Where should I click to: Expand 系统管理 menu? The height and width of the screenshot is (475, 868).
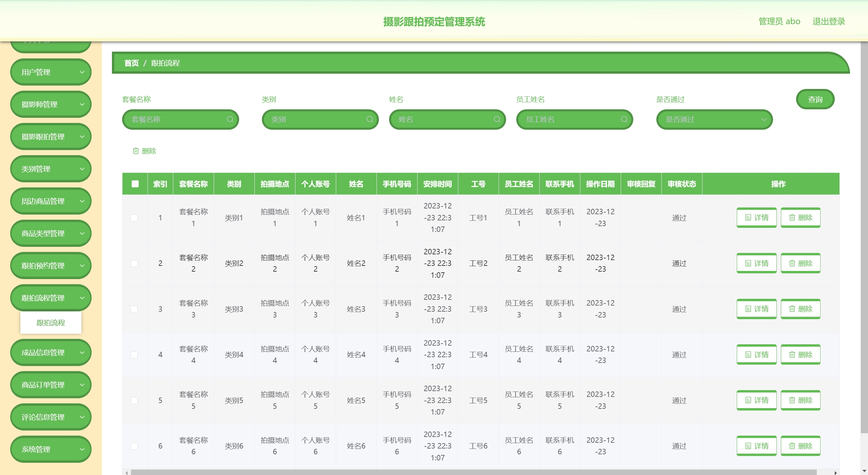tap(51, 449)
